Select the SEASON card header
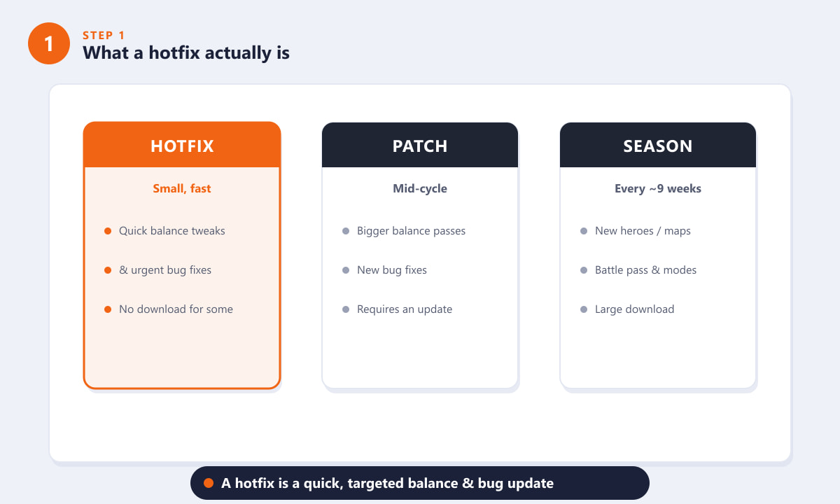This screenshot has height=504, width=840. [x=658, y=146]
